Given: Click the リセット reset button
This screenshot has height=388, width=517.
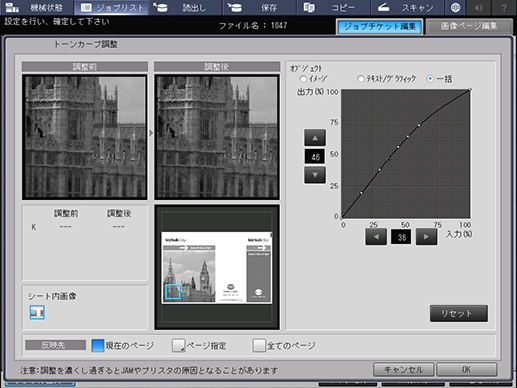Looking at the screenshot, I should (459, 313).
